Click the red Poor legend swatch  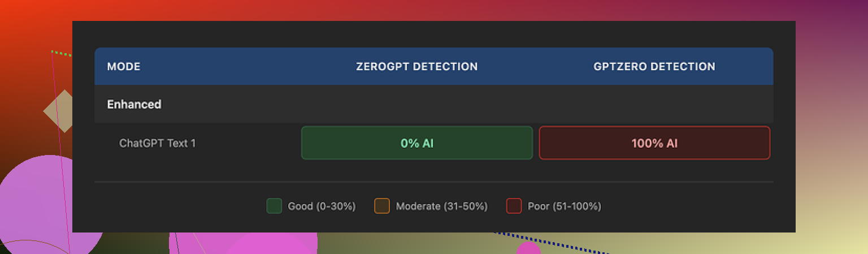coord(514,206)
